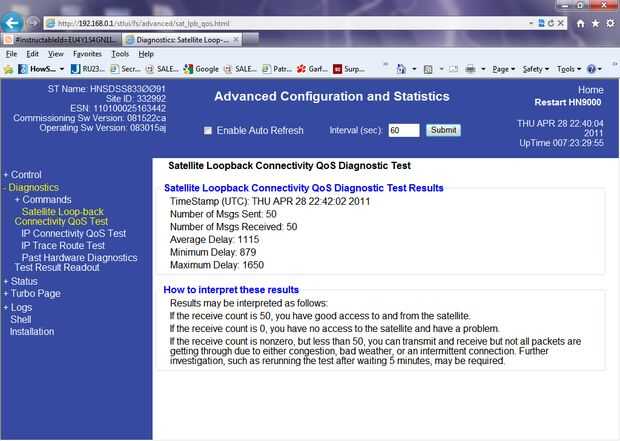Click the browser address bar URL

coord(285,23)
